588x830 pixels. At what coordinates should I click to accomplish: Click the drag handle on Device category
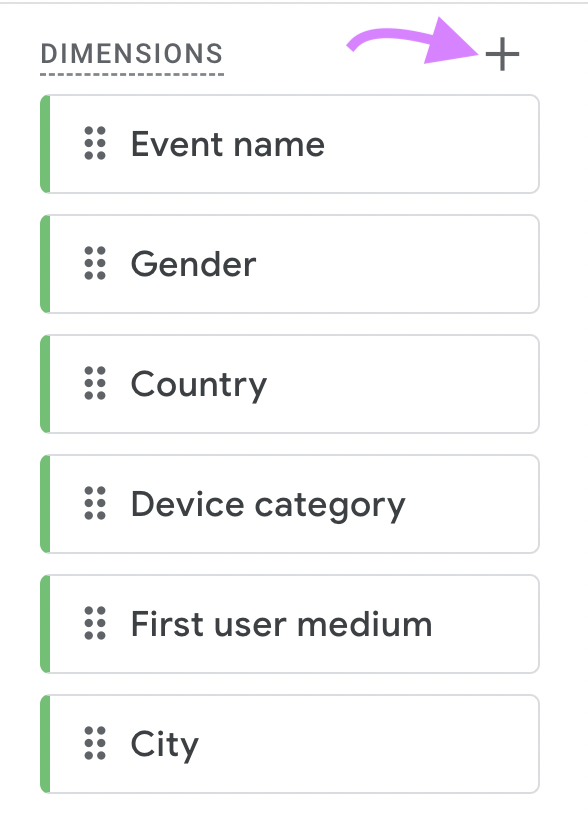pyautogui.click(x=93, y=504)
